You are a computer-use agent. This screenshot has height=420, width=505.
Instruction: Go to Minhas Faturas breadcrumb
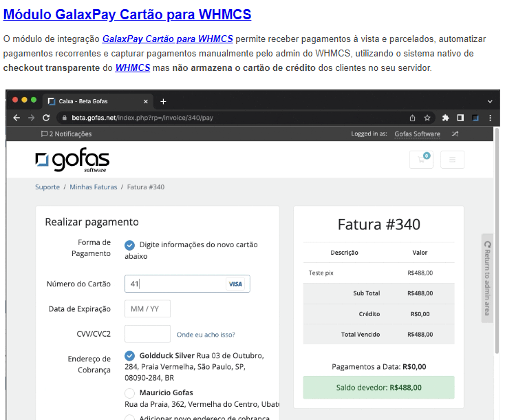tap(94, 187)
